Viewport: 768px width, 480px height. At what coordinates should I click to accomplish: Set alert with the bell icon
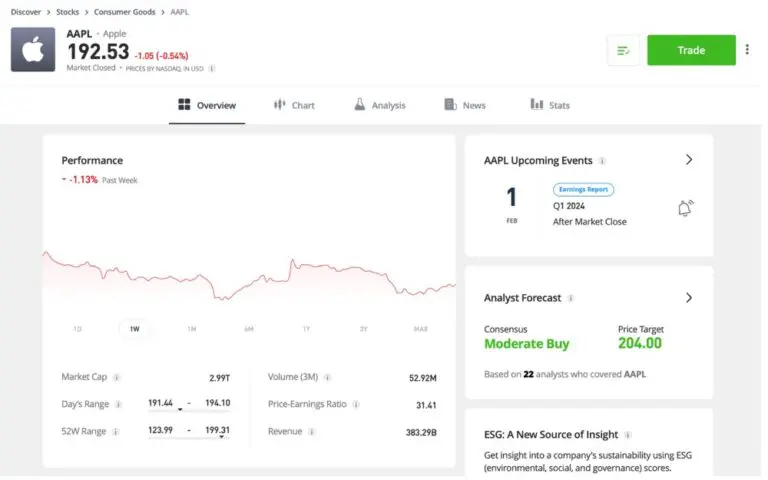(685, 208)
